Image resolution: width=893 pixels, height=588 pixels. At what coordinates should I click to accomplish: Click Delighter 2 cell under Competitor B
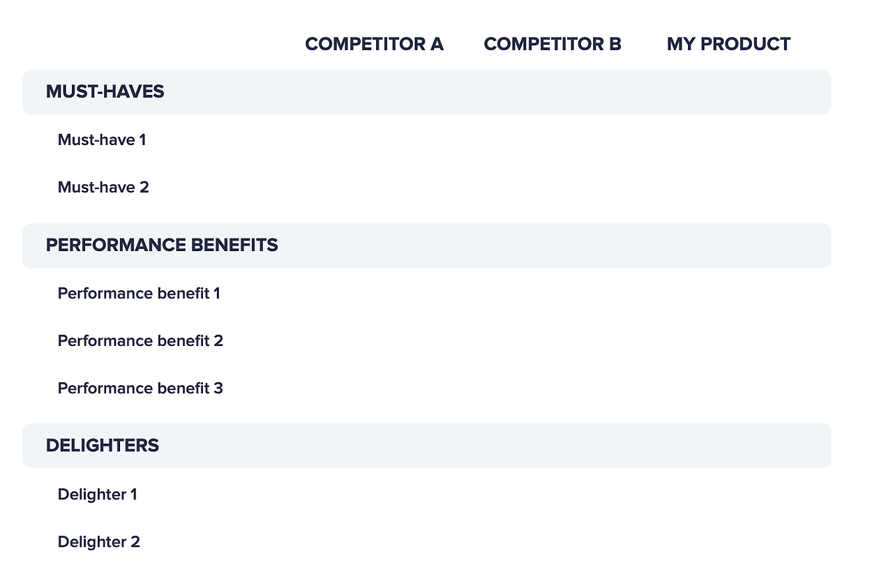point(553,541)
